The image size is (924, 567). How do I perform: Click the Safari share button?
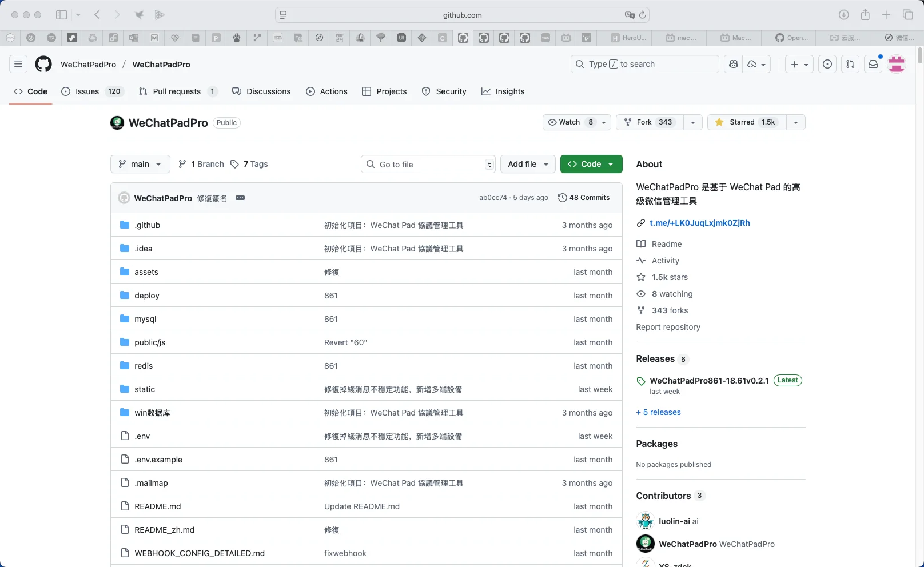click(865, 15)
